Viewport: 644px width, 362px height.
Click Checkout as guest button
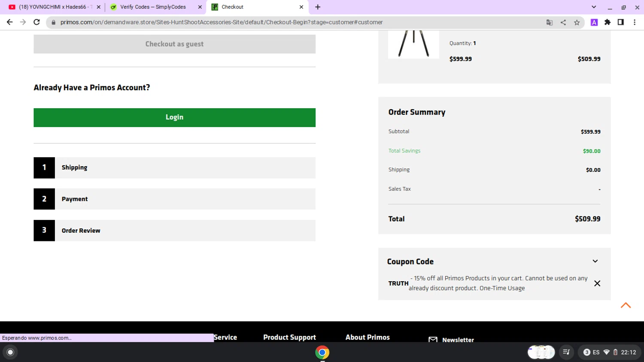point(174,44)
